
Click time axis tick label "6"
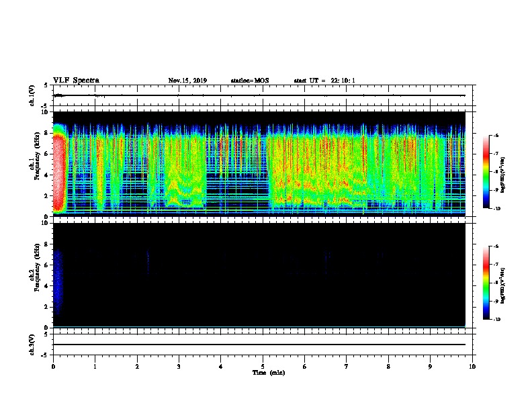305,367
